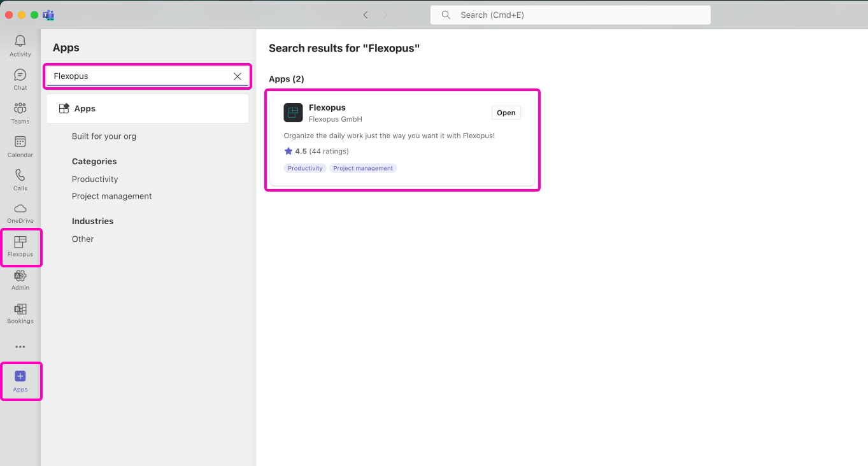868x466 pixels.
Task: Click the Project management tag on card
Action: click(363, 169)
